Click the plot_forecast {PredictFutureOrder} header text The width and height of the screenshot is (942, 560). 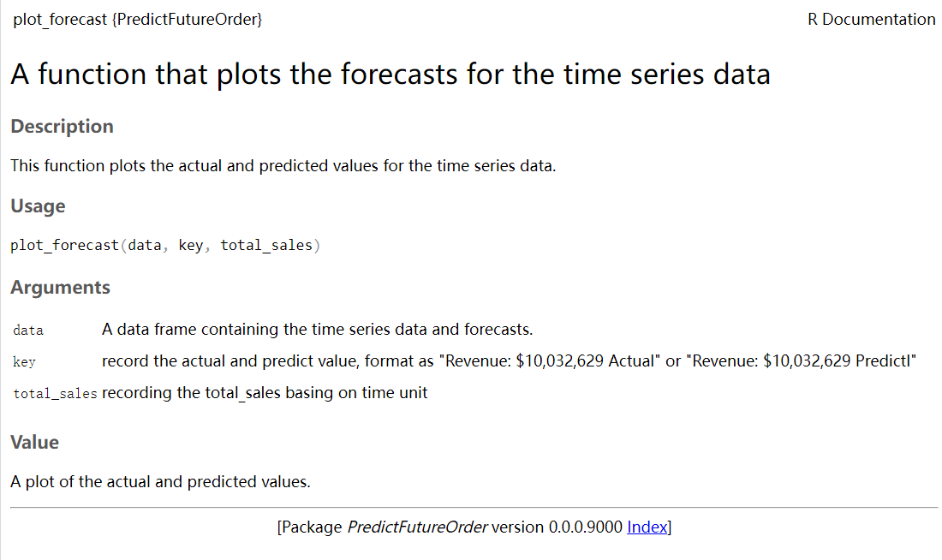[x=138, y=19]
